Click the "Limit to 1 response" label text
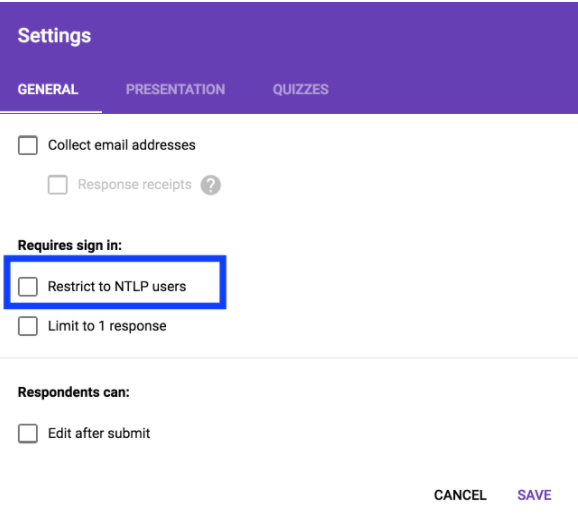The width and height of the screenshot is (578, 522). pos(107,326)
